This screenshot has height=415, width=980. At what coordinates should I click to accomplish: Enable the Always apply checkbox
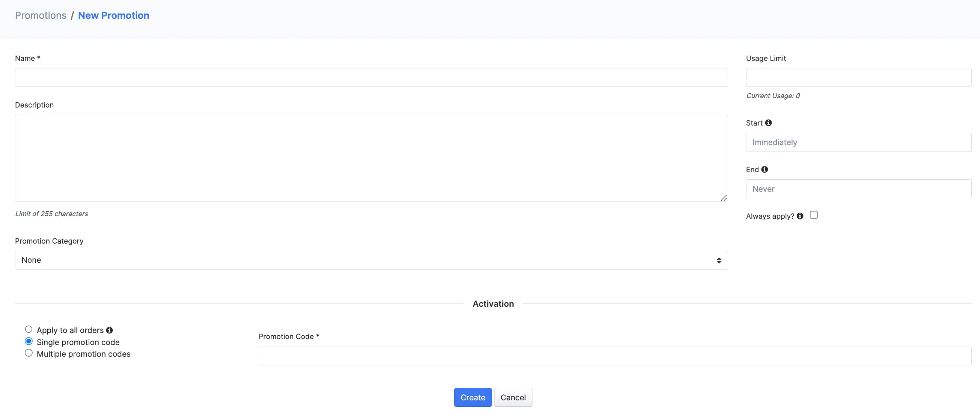[x=813, y=215]
